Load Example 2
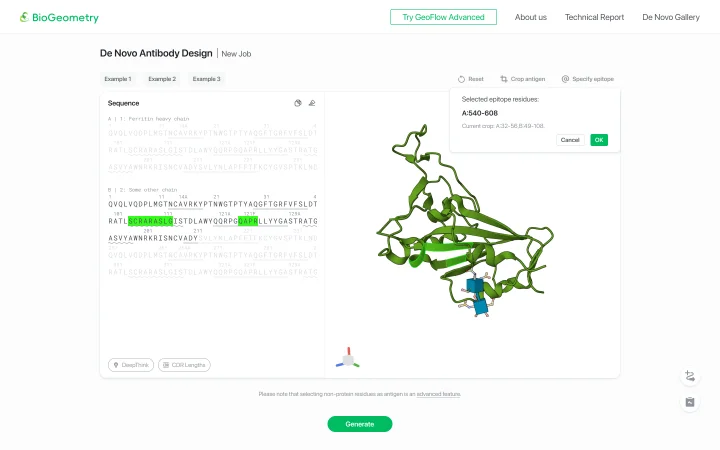Viewport: 720px width, 450px height. (162, 79)
